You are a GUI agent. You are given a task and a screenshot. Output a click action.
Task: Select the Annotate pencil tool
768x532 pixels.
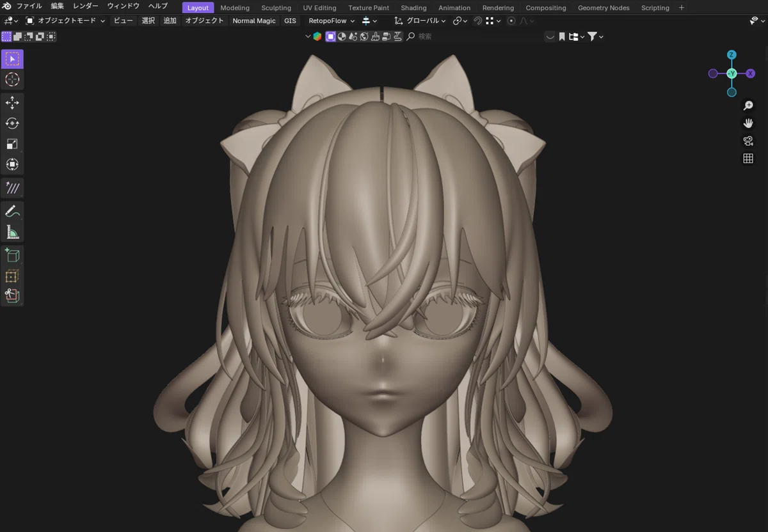pos(12,211)
